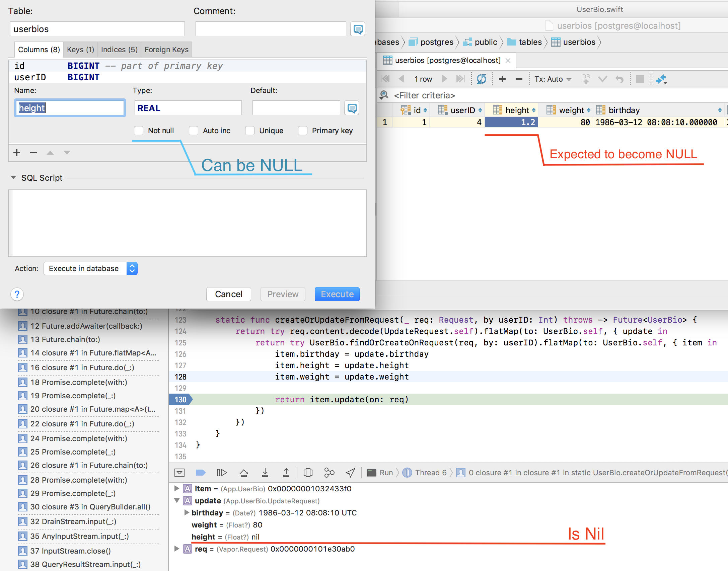Collapse the SQL Script section
The width and height of the screenshot is (728, 571).
(13, 178)
